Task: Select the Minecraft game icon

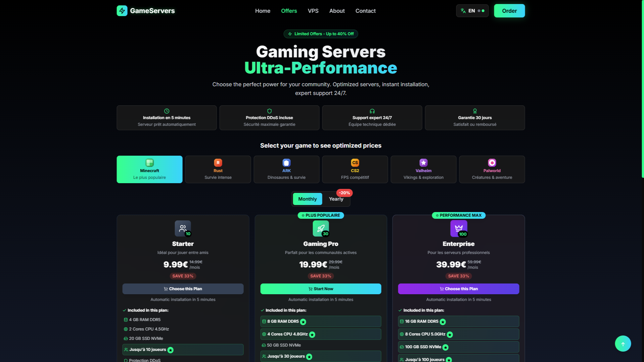Action: click(149, 163)
